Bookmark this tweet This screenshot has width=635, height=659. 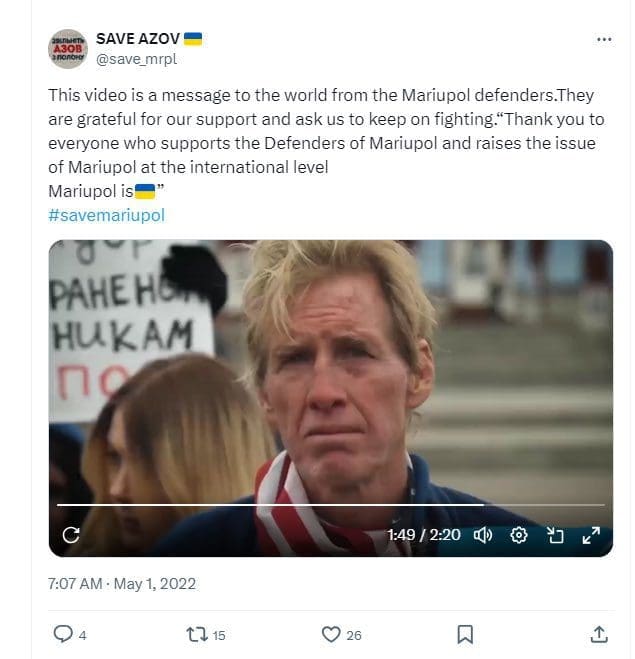click(x=465, y=634)
